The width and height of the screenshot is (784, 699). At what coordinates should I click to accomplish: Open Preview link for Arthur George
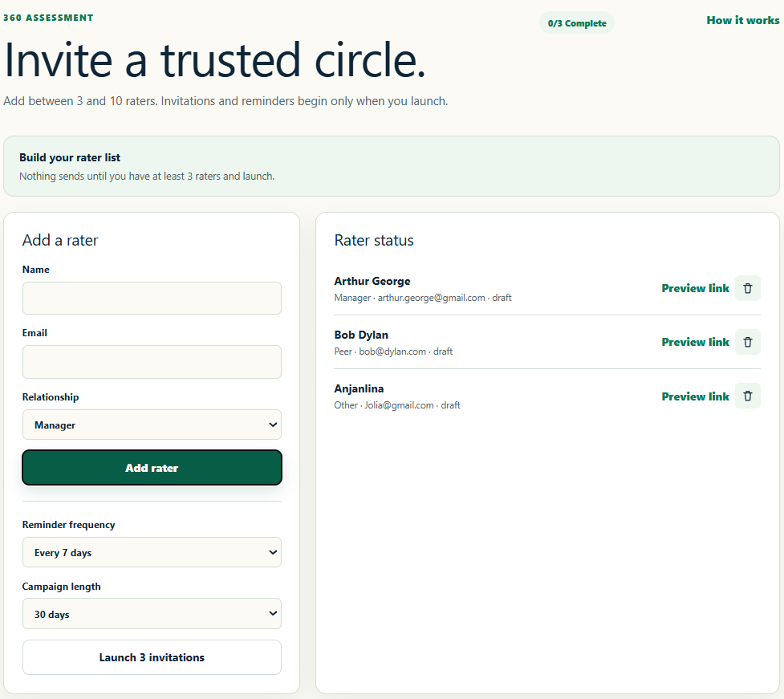695,288
